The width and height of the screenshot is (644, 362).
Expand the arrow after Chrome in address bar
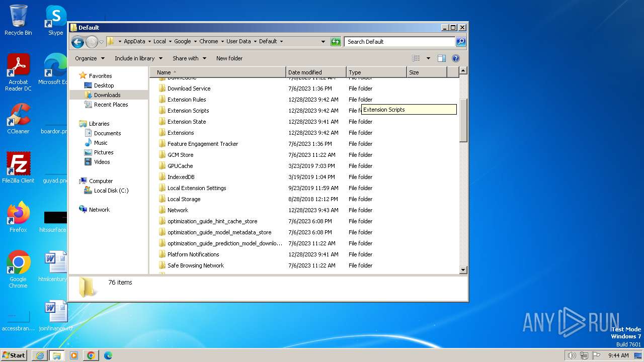click(222, 42)
